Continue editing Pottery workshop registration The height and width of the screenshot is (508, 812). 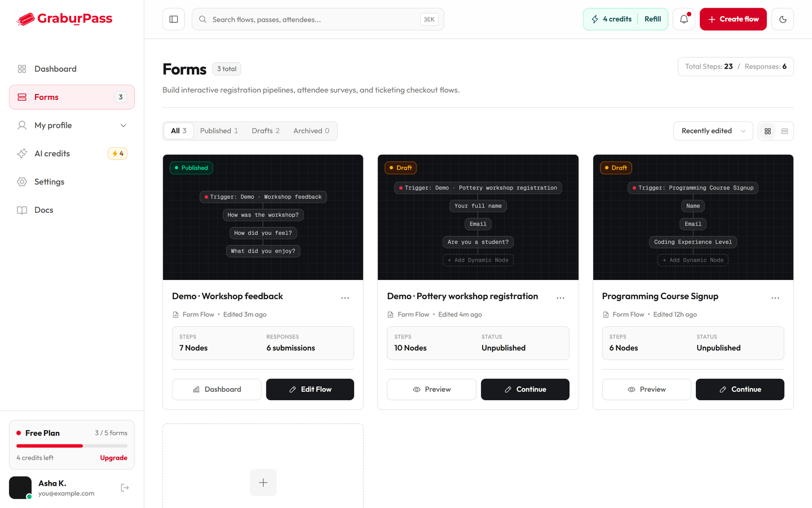tap(525, 390)
